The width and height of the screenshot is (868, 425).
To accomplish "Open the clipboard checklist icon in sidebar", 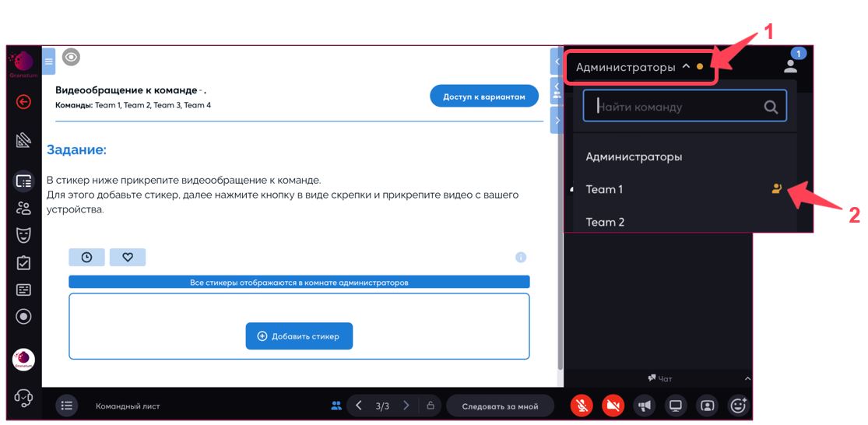I will (x=23, y=262).
